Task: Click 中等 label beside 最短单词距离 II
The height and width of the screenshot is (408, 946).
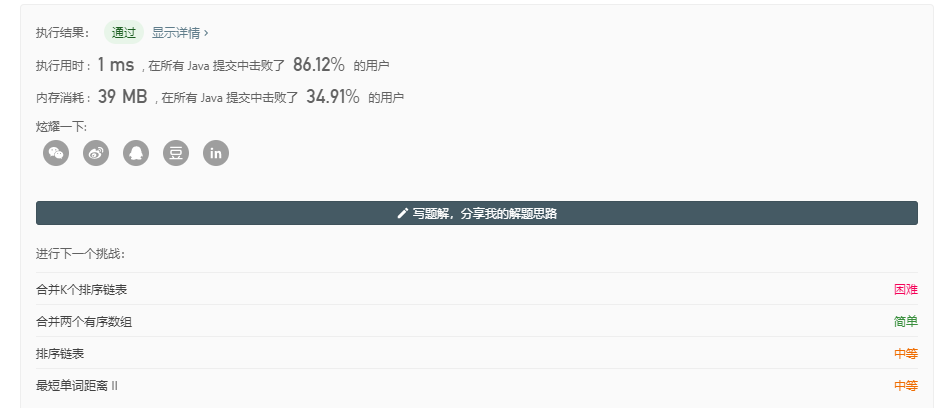Action: [905, 385]
